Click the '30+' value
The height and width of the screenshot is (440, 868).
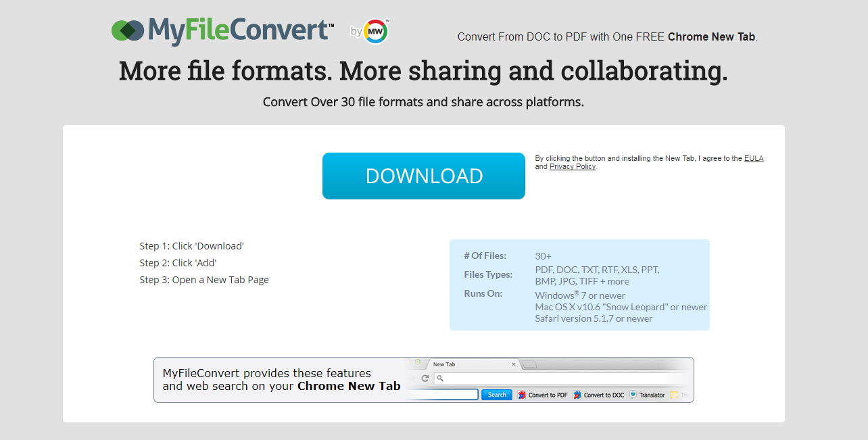pos(544,256)
